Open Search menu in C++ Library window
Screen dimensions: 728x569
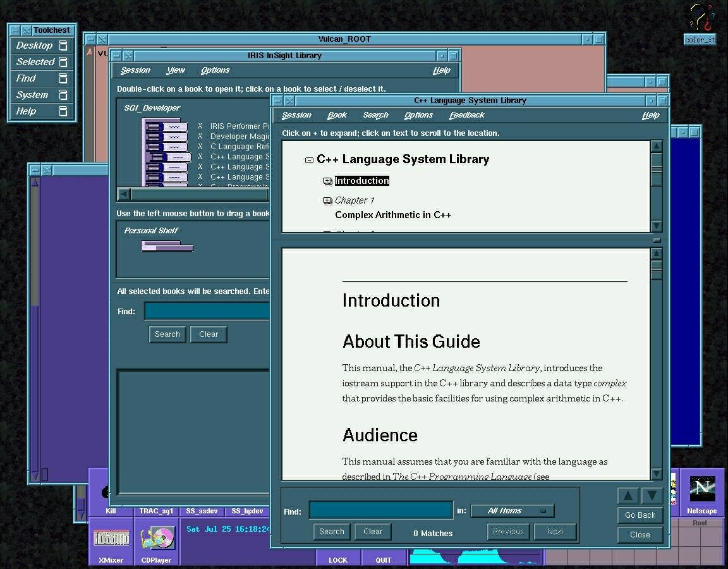tap(375, 115)
